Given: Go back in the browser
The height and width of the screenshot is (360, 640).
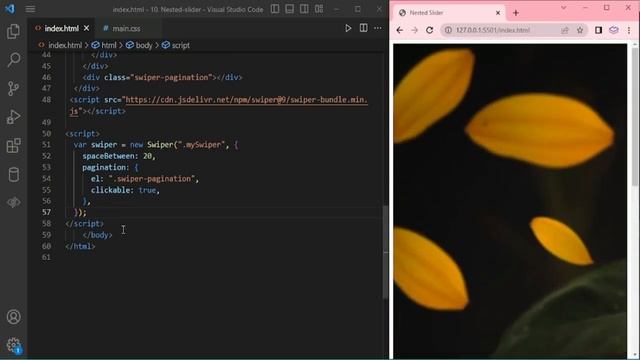Looking at the screenshot, I should pyautogui.click(x=400, y=30).
